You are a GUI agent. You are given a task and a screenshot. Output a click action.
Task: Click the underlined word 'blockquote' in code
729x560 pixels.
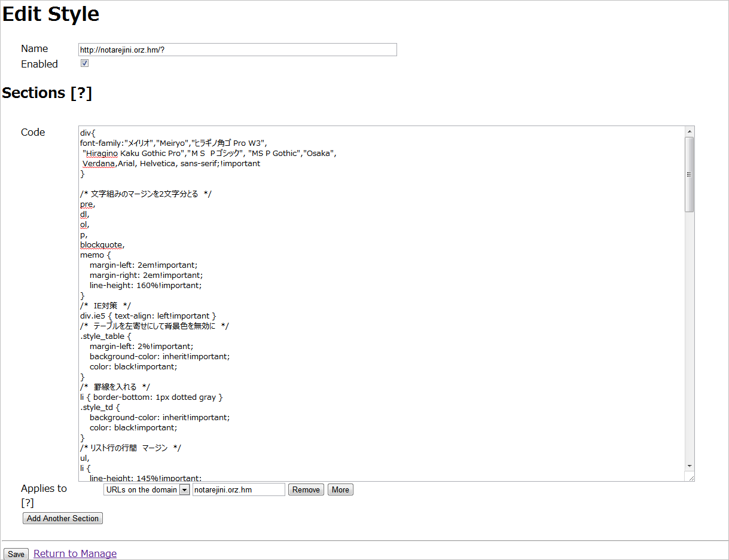102,244
